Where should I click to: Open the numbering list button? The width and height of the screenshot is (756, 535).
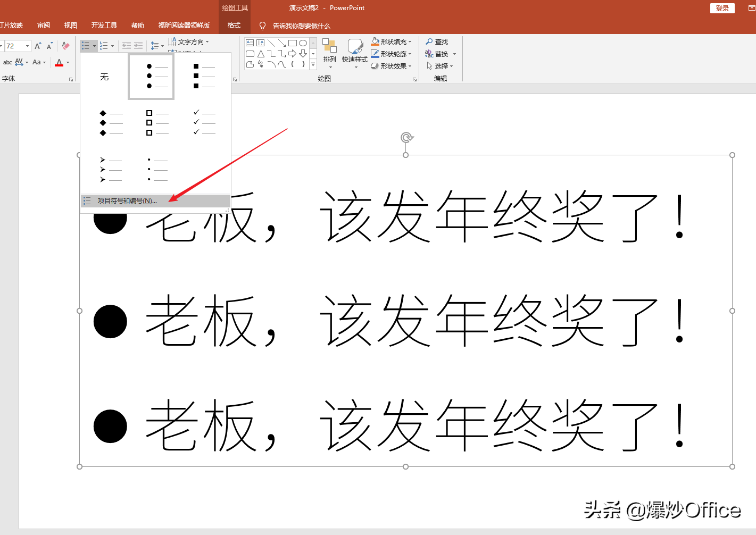(x=104, y=46)
